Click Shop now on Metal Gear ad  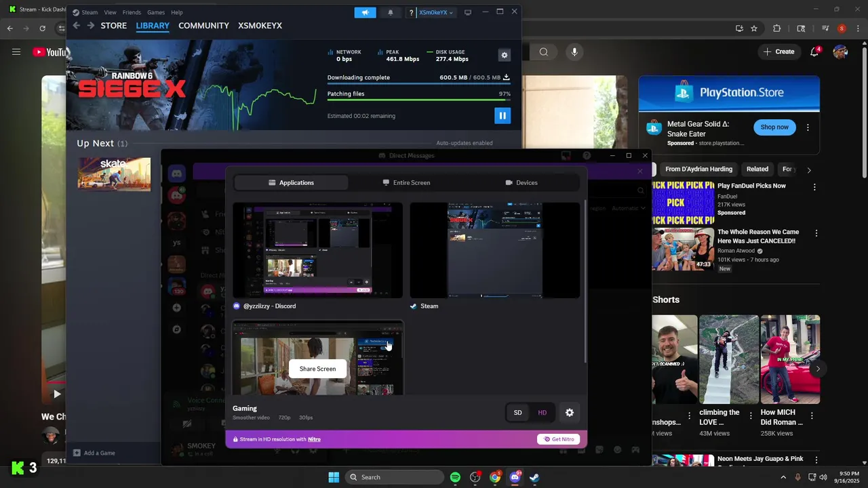[x=774, y=127]
